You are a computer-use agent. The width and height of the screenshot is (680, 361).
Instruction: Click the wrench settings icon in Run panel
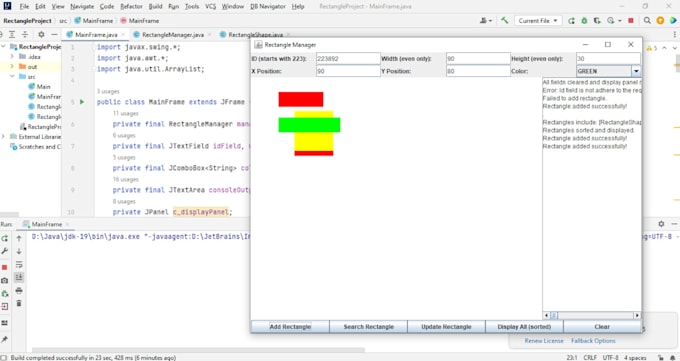[x=5, y=251]
